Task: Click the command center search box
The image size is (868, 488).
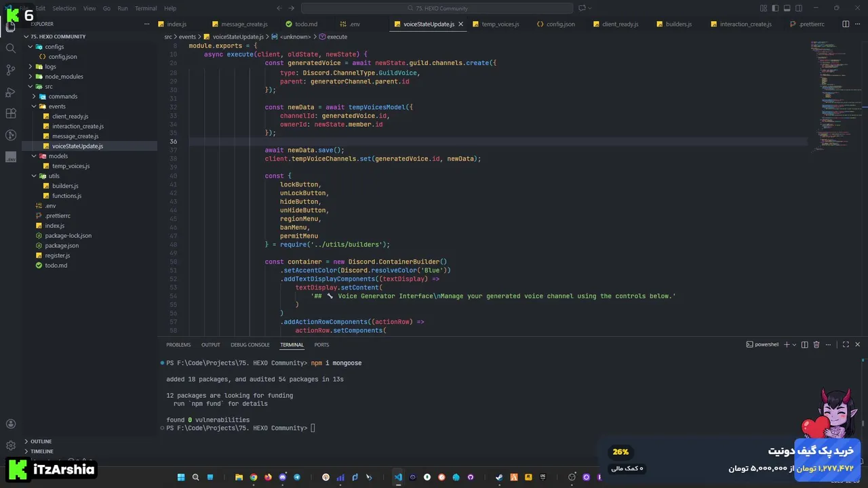Action: (437, 8)
